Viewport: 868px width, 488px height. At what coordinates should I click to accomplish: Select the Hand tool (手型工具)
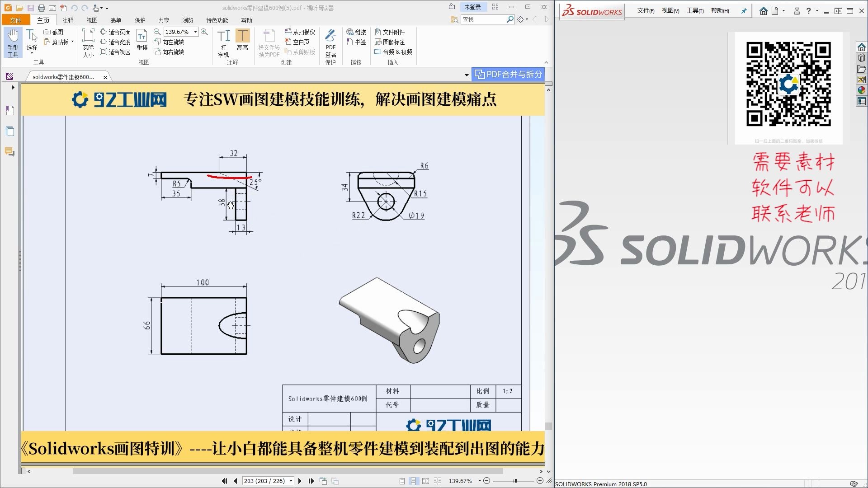13,42
